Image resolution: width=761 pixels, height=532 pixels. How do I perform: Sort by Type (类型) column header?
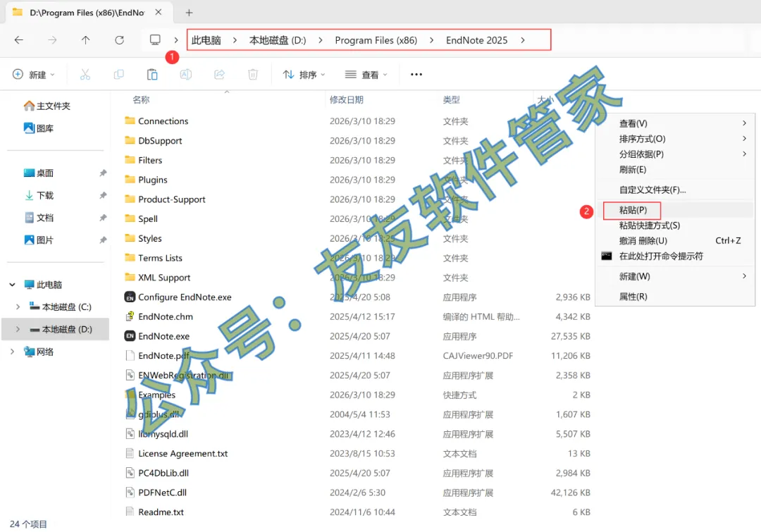coord(452,99)
